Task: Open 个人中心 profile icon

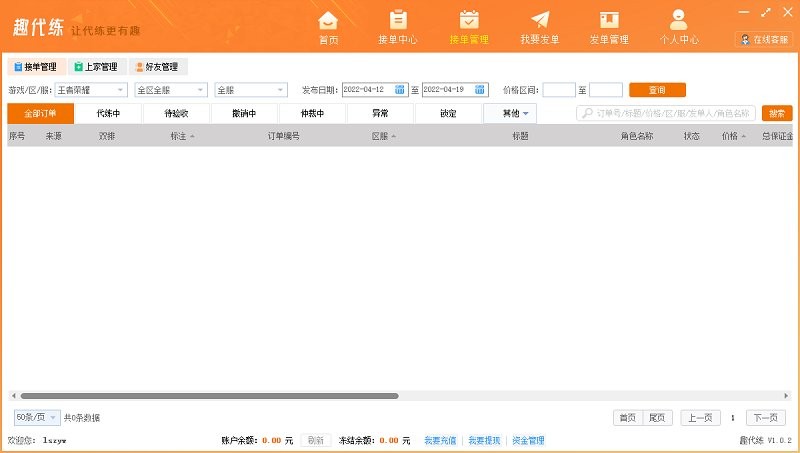Action: [679, 20]
